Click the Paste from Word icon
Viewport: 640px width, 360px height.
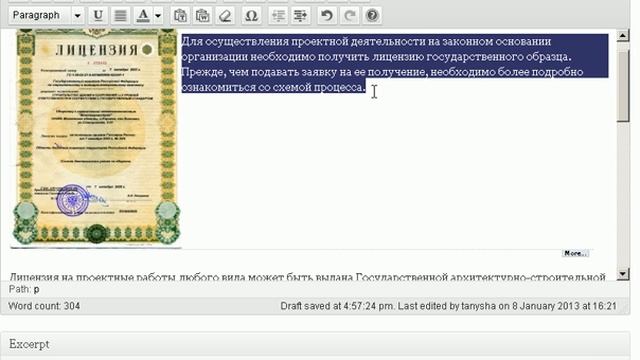pyautogui.click(x=202, y=16)
